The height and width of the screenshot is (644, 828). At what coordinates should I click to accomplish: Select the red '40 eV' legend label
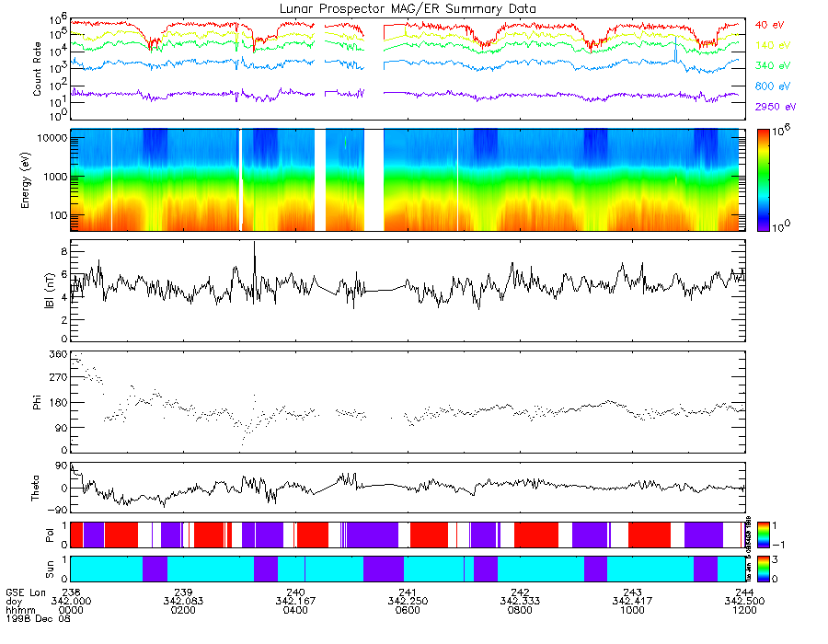point(769,25)
